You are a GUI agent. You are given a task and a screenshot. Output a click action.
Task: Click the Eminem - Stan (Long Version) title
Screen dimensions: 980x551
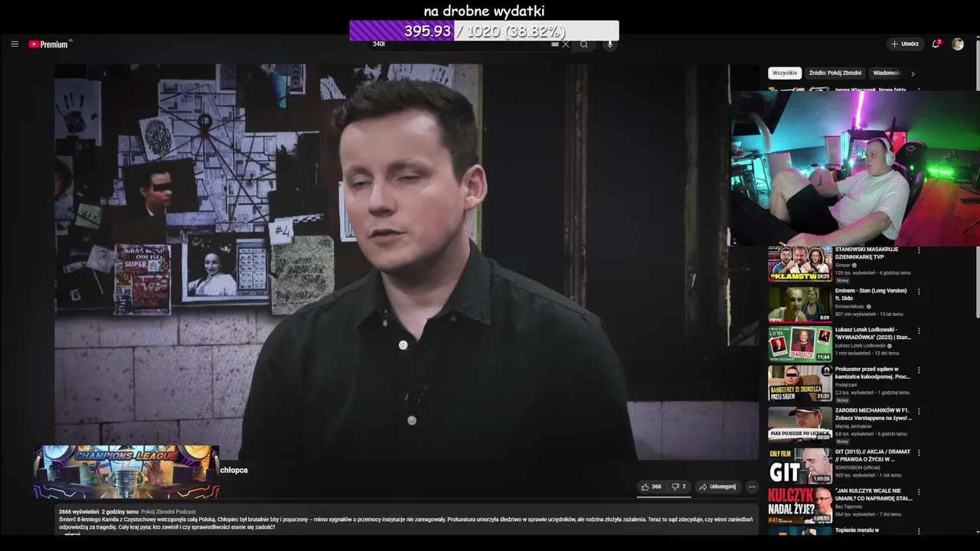pyautogui.click(x=871, y=295)
